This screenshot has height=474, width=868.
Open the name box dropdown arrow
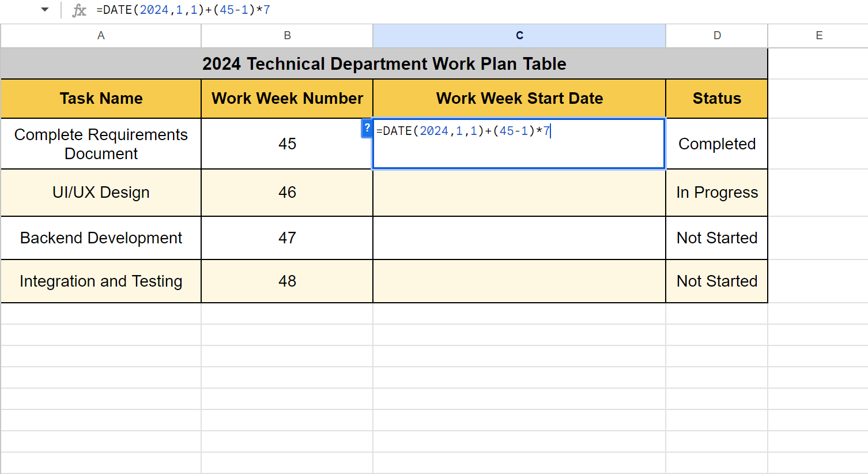pyautogui.click(x=45, y=10)
